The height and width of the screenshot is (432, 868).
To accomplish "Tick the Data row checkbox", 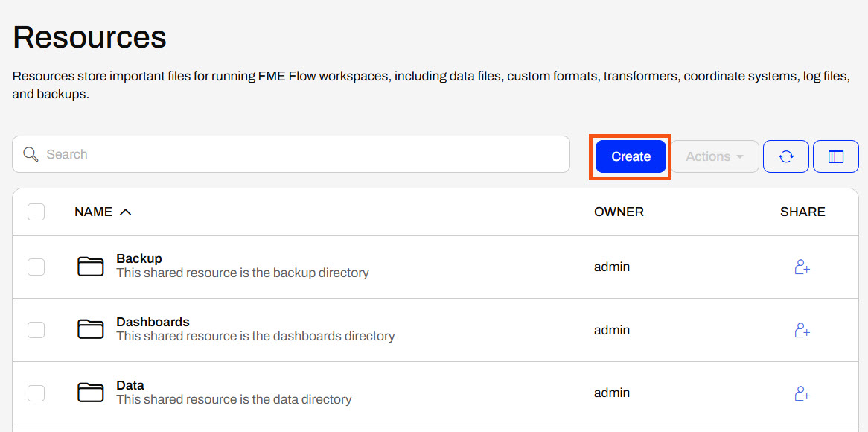I will [x=36, y=393].
